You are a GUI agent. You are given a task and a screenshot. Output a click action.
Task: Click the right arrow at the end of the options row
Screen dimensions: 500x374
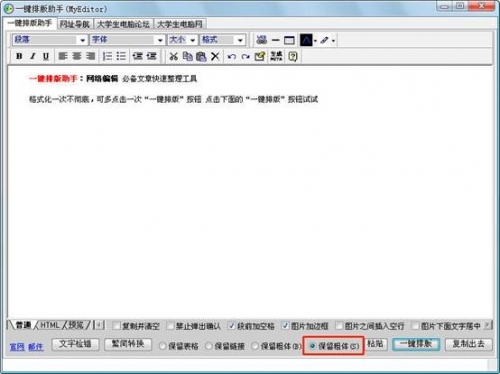488,325
